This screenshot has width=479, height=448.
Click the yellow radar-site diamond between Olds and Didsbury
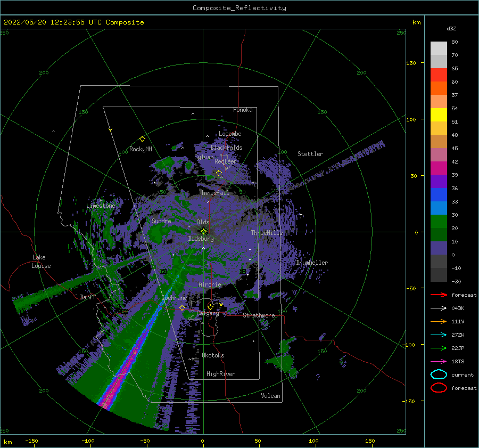[x=203, y=232]
